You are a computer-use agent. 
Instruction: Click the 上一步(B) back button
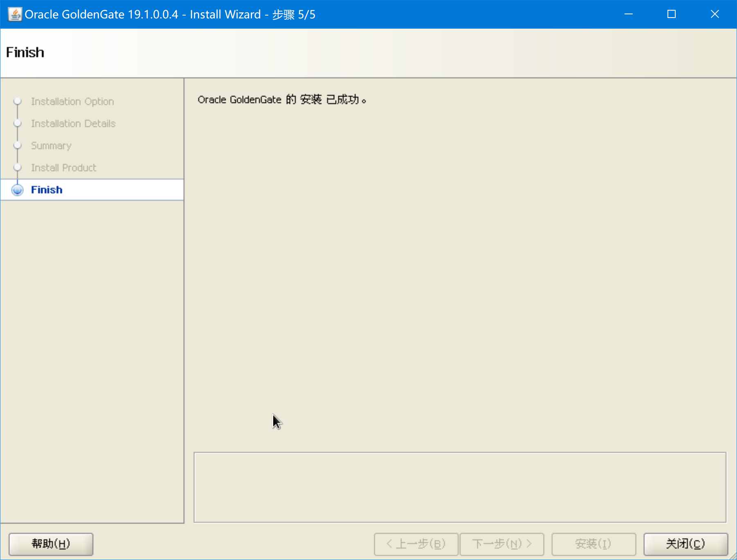coord(416,544)
